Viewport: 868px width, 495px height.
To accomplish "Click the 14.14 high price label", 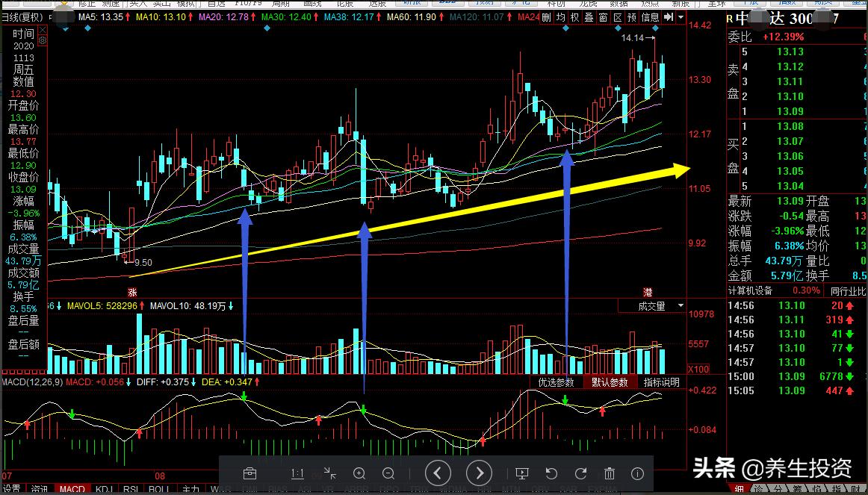I will 633,38.
